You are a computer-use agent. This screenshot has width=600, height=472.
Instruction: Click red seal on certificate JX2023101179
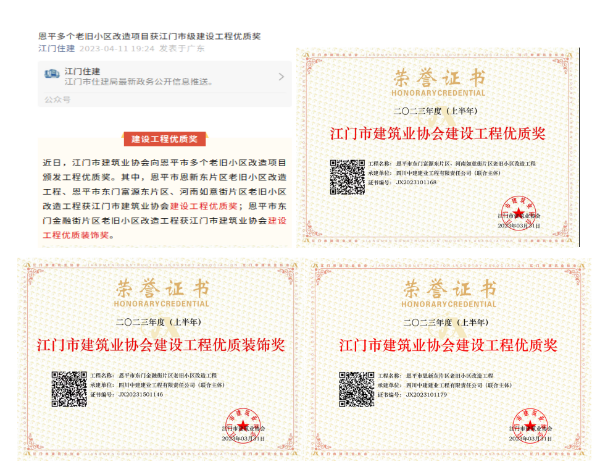point(530,426)
